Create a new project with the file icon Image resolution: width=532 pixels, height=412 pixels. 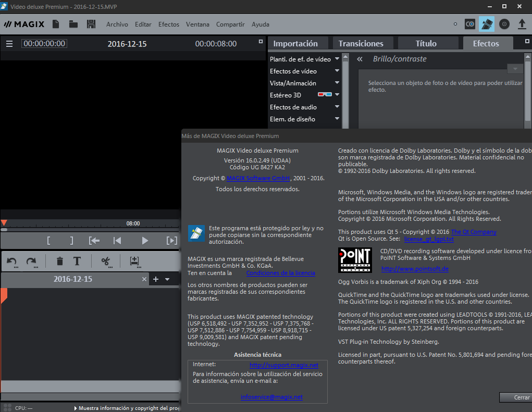tap(56, 24)
